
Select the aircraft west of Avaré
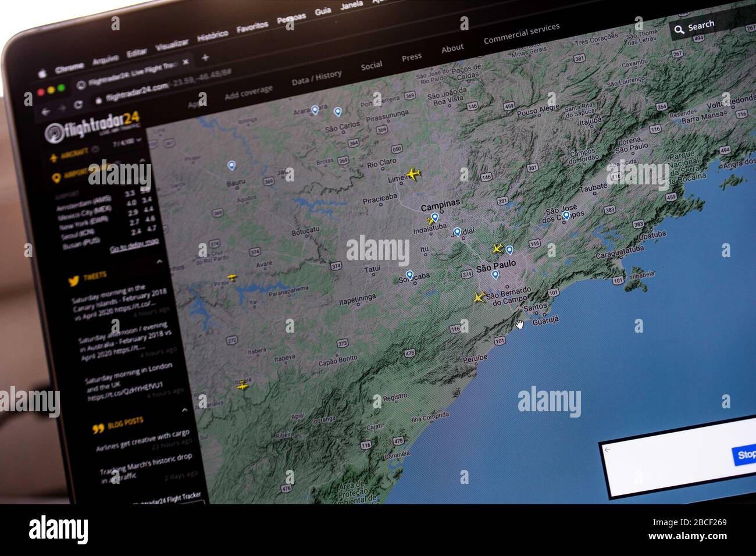(x=232, y=278)
